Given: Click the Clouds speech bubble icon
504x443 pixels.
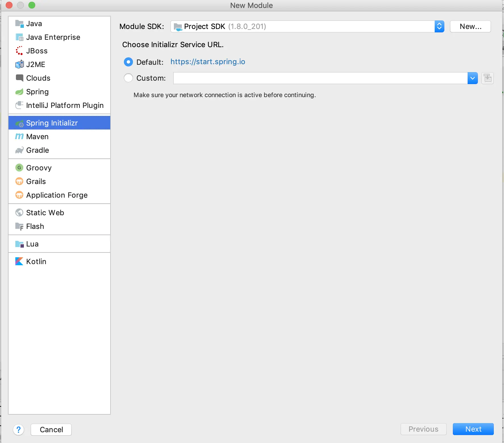Looking at the screenshot, I should click(19, 78).
